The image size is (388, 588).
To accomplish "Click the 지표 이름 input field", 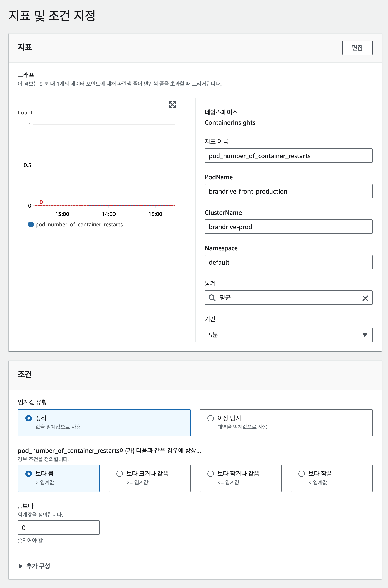I will [288, 156].
